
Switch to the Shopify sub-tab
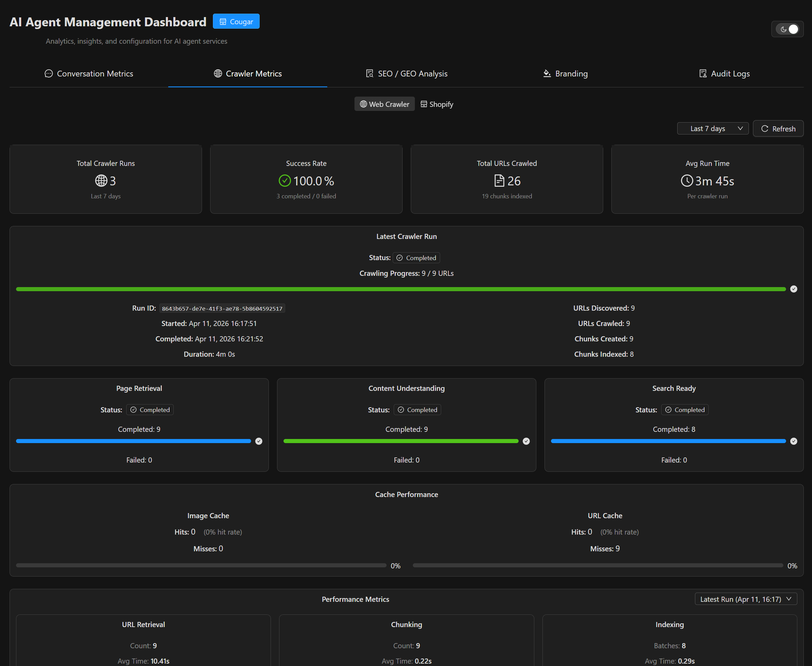click(x=437, y=104)
